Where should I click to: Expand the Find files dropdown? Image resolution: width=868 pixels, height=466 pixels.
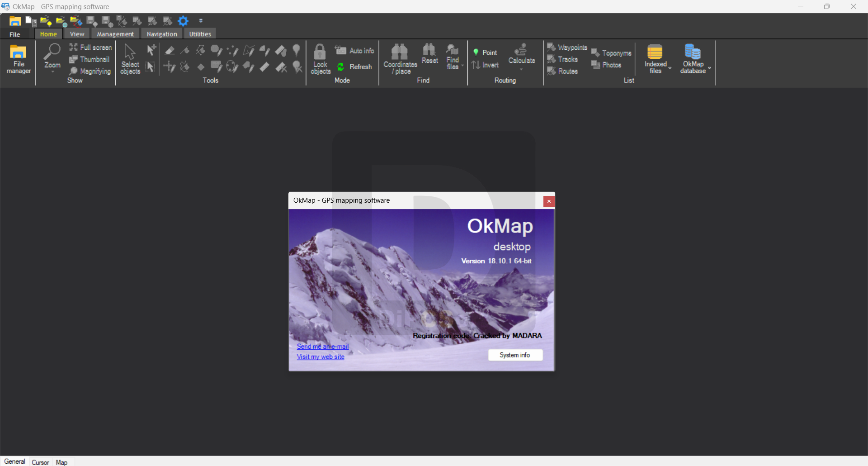462,66
